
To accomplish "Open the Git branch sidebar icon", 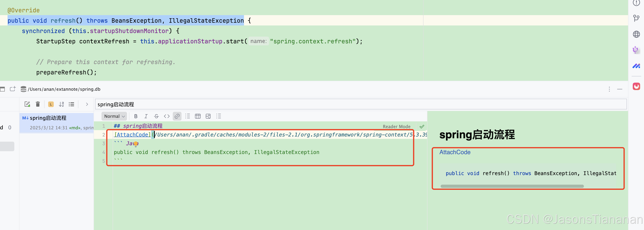I will pyautogui.click(x=636, y=18).
